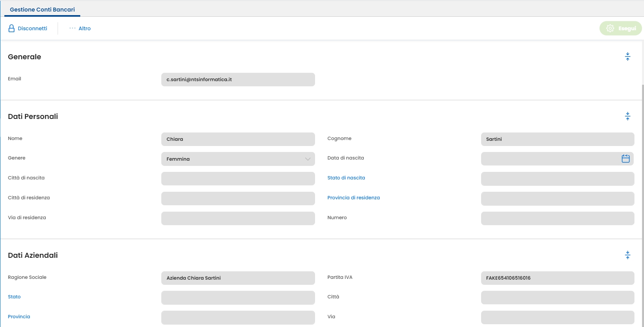Switch to Gestione Conti Bancari tab
This screenshot has height=327, width=644.
pos(42,10)
